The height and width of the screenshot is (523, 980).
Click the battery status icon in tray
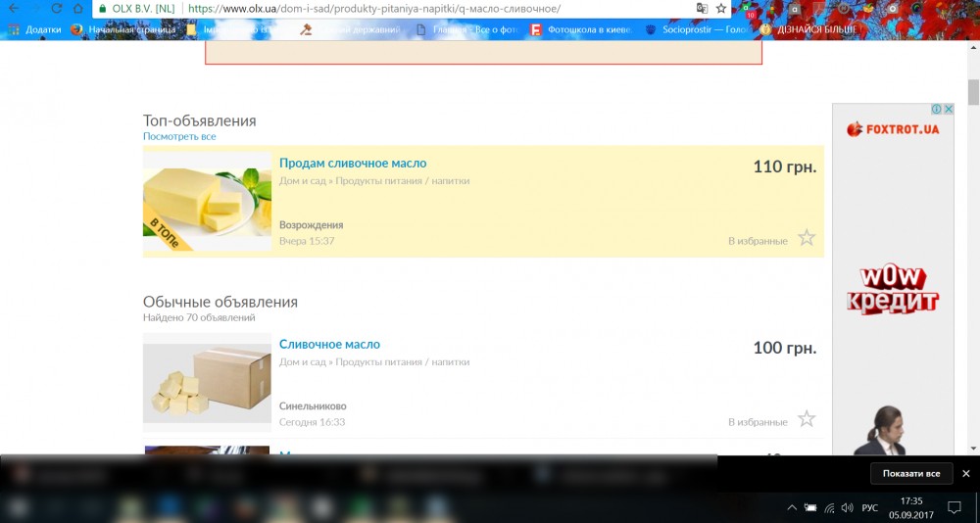pyautogui.click(x=810, y=507)
